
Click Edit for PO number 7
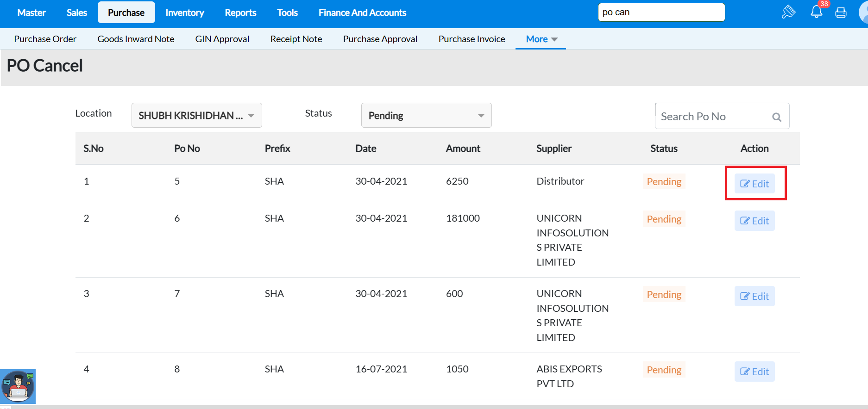[x=754, y=296]
